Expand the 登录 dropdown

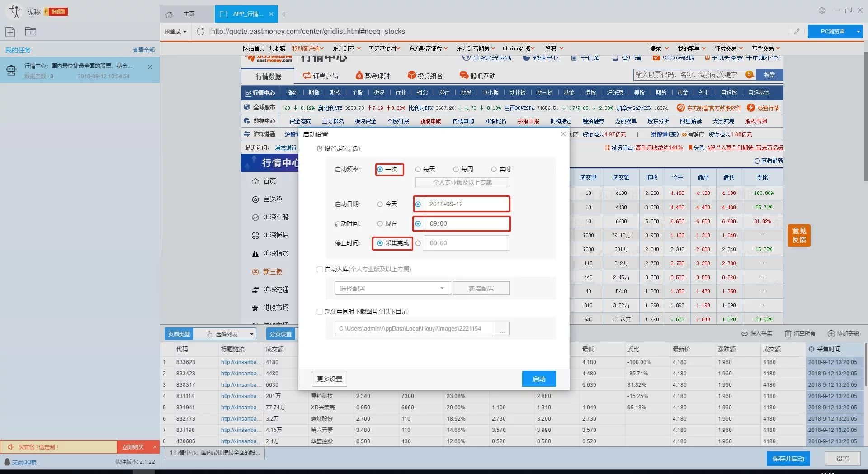(666, 48)
